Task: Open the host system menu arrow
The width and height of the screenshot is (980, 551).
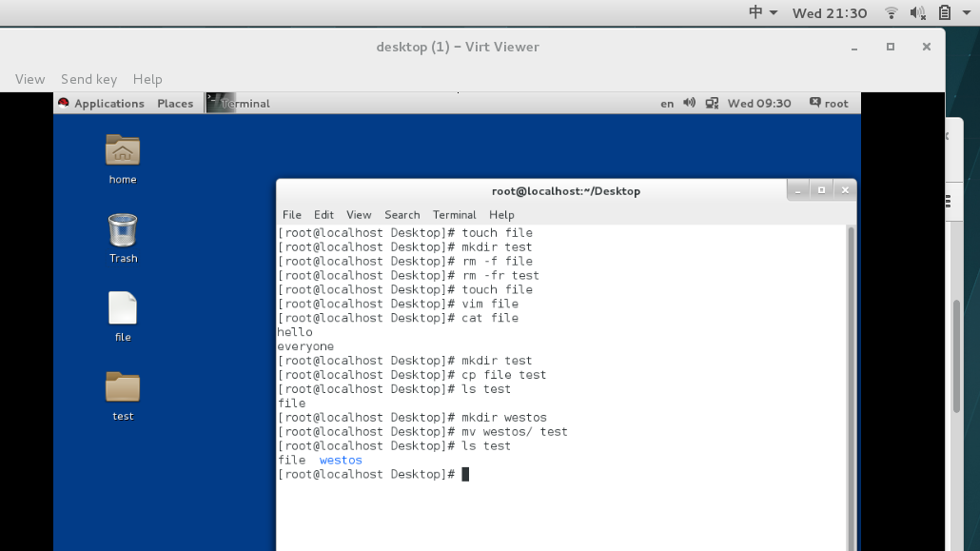Action: 967,12
